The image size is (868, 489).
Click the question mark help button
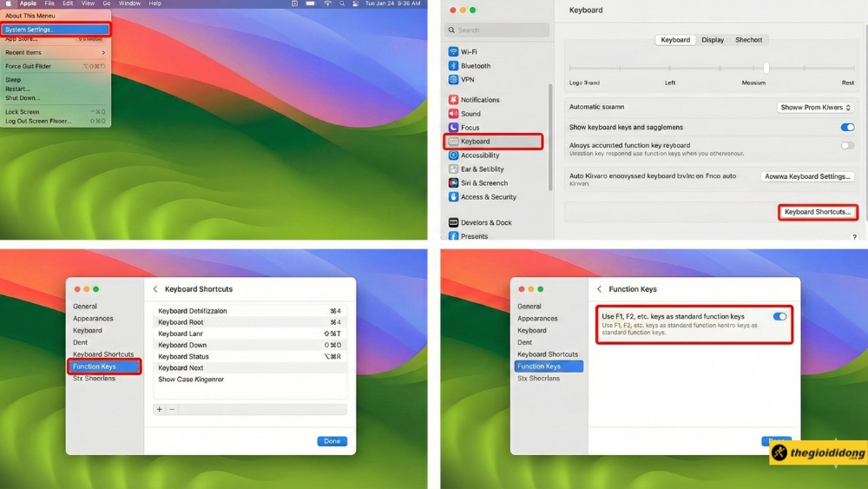tap(854, 237)
